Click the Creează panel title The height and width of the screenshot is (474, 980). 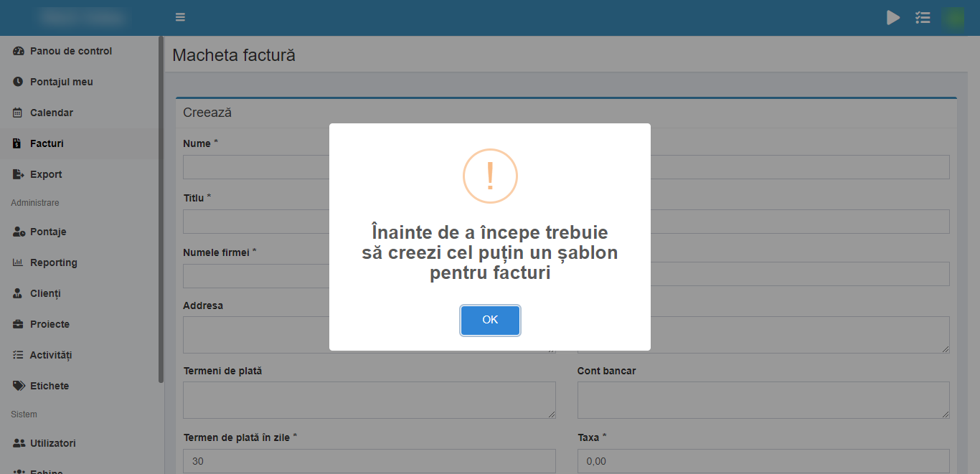click(x=207, y=113)
